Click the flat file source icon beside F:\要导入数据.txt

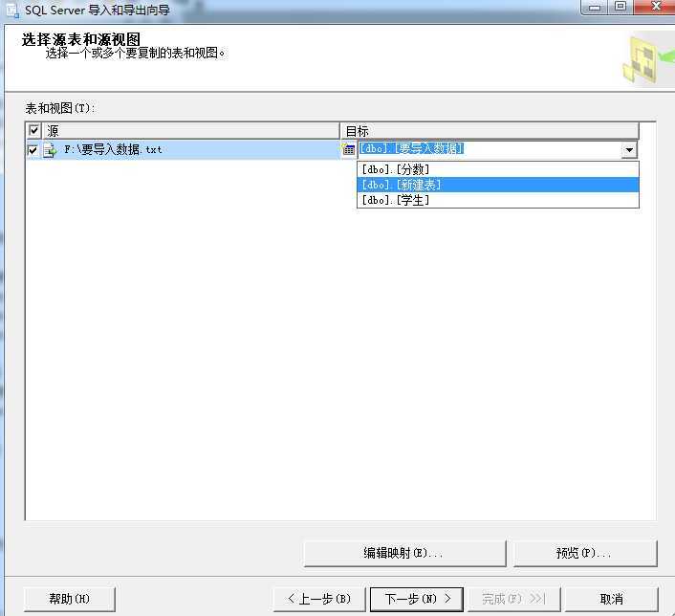click(x=50, y=150)
